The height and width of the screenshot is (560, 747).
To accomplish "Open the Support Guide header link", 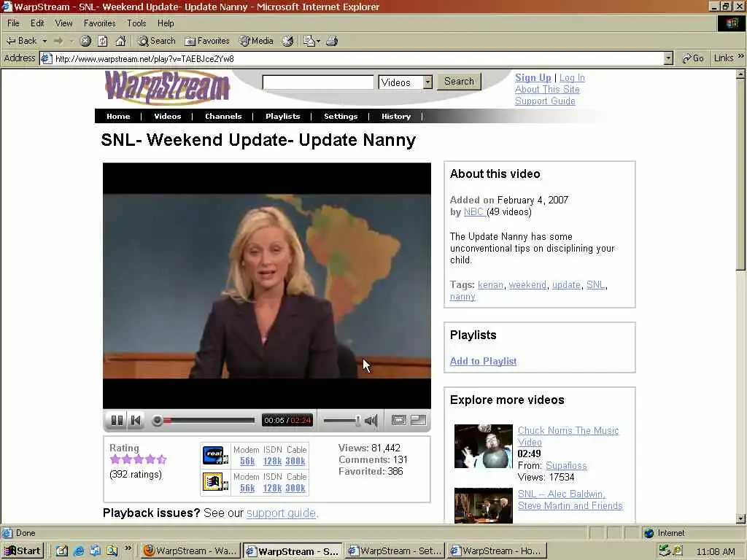I will tap(545, 101).
